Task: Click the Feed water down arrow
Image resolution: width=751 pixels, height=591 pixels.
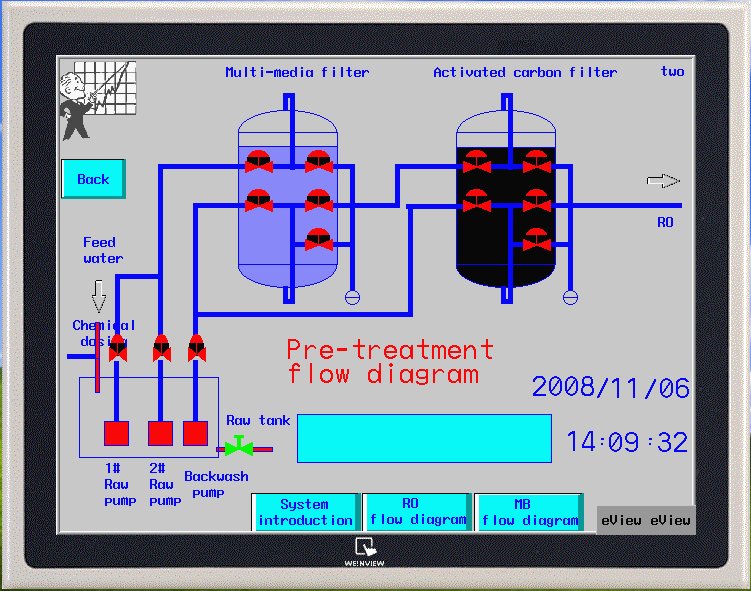Action: [x=99, y=296]
